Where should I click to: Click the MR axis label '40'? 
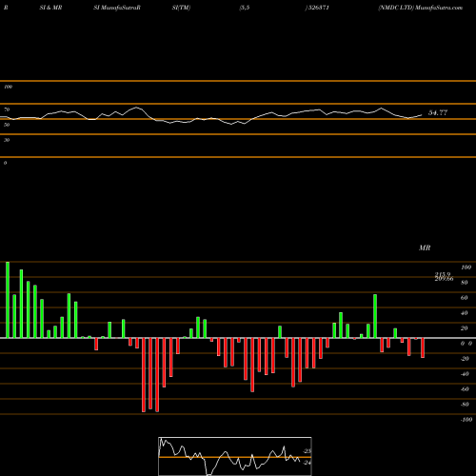tap(465, 313)
